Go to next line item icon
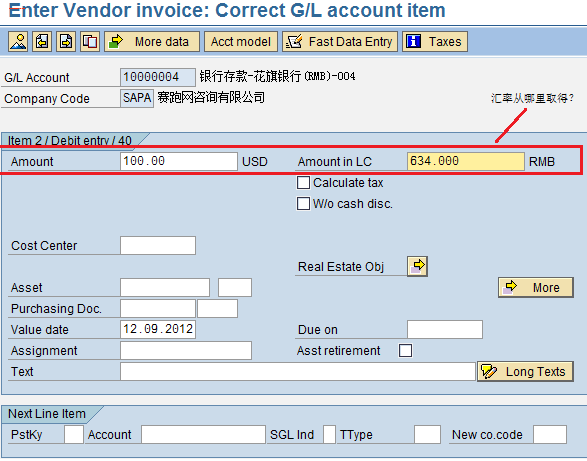 (x=66, y=41)
